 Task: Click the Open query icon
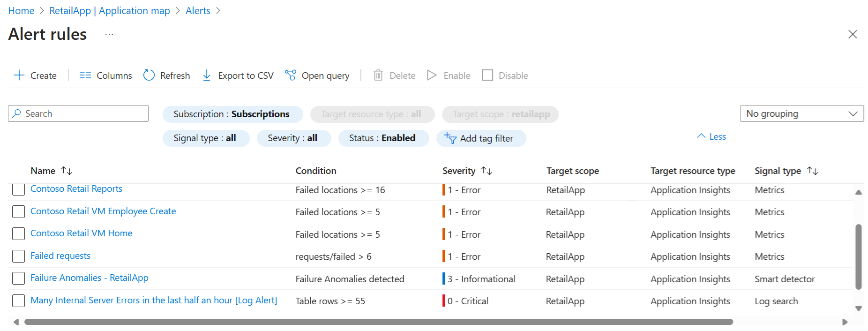pyautogui.click(x=291, y=75)
